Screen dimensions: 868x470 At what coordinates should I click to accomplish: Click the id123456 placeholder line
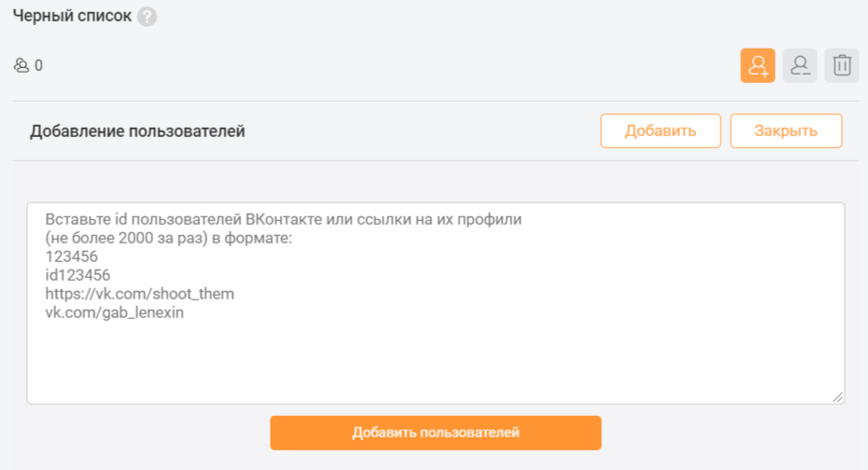click(x=77, y=275)
